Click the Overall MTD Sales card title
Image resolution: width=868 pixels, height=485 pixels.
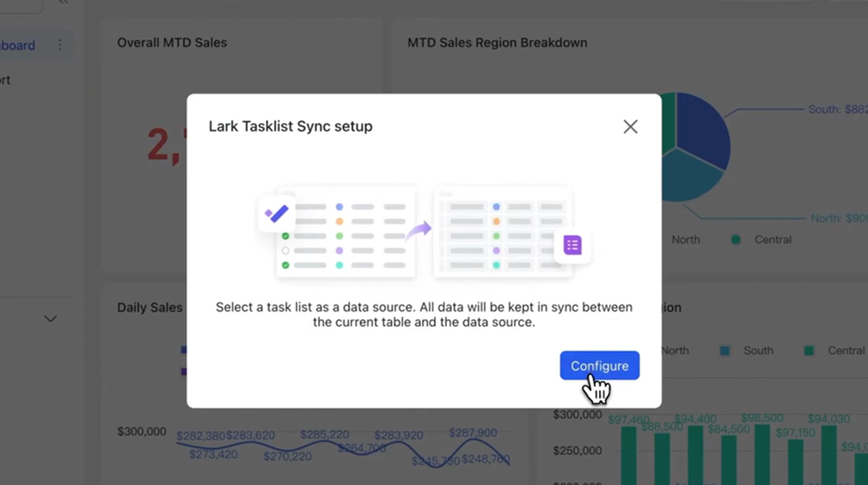[x=172, y=42]
